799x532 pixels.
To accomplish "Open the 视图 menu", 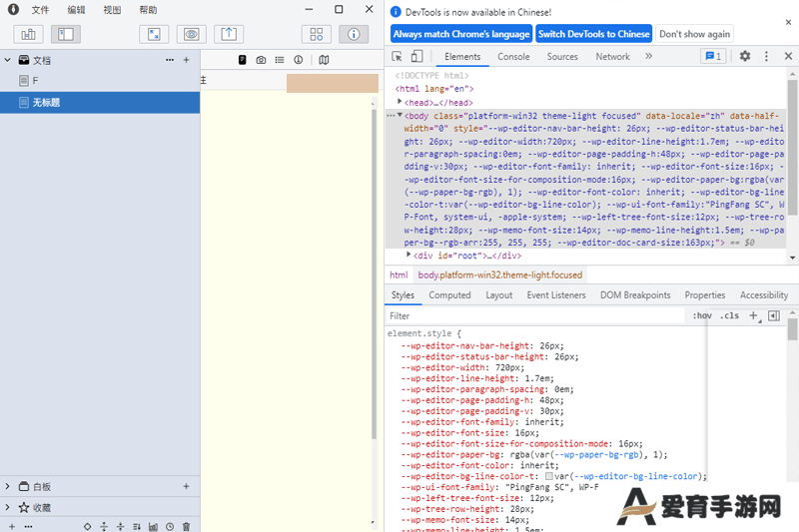I will pos(112,10).
